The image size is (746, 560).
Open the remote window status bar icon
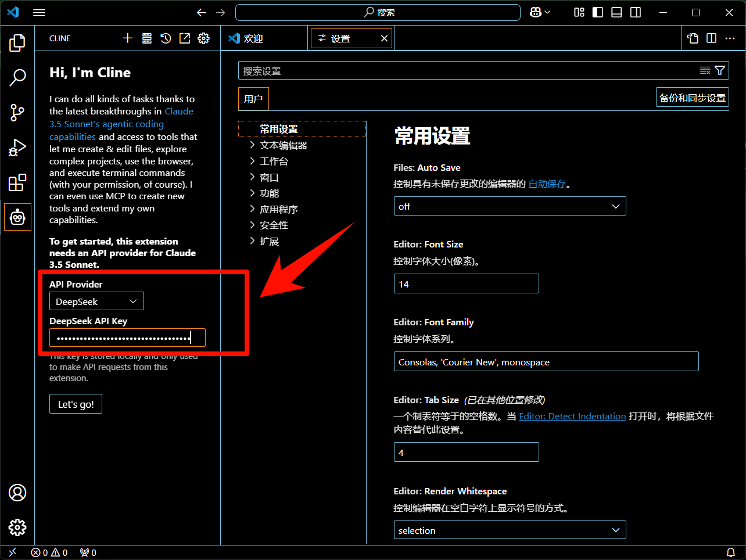coord(13,552)
